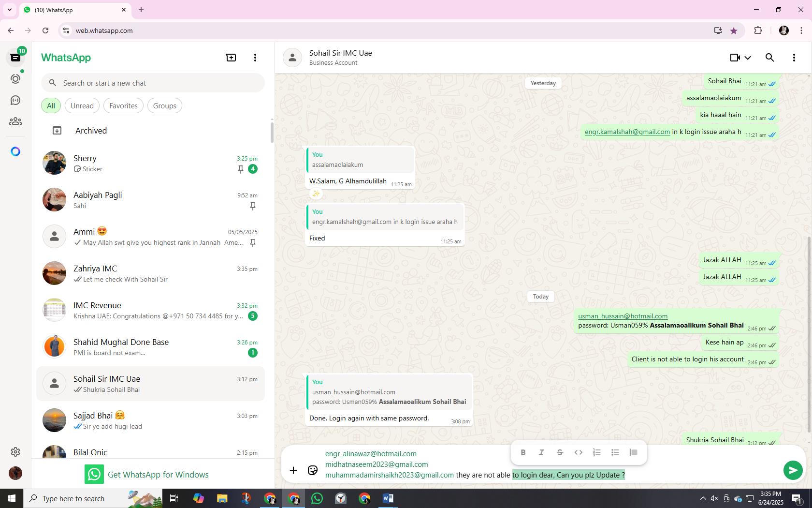812x508 pixels.
Task: Filter chats by Groups
Action: (165, 105)
